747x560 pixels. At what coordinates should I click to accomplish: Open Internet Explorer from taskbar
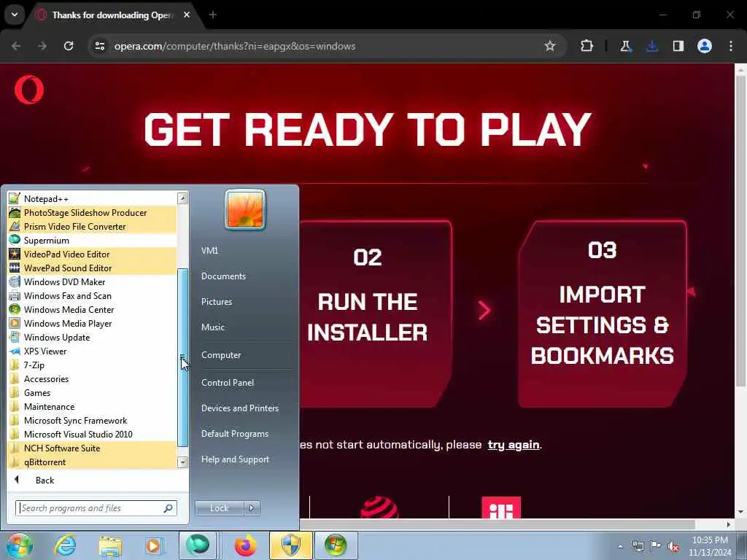point(65,545)
